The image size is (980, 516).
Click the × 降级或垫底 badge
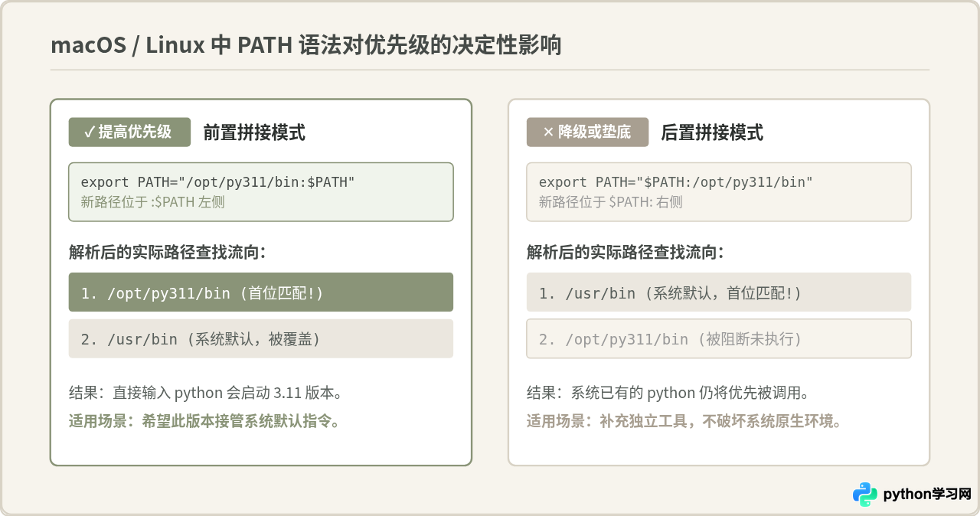pos(587,132)
